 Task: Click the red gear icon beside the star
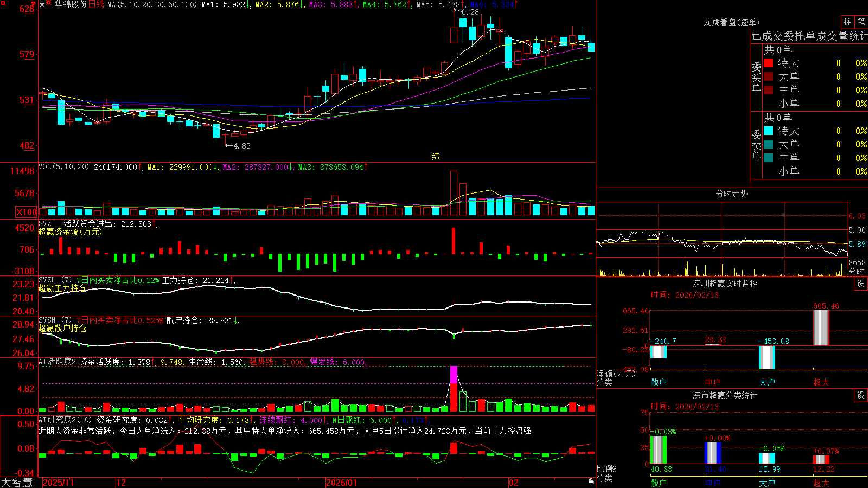tap(49, 4)
